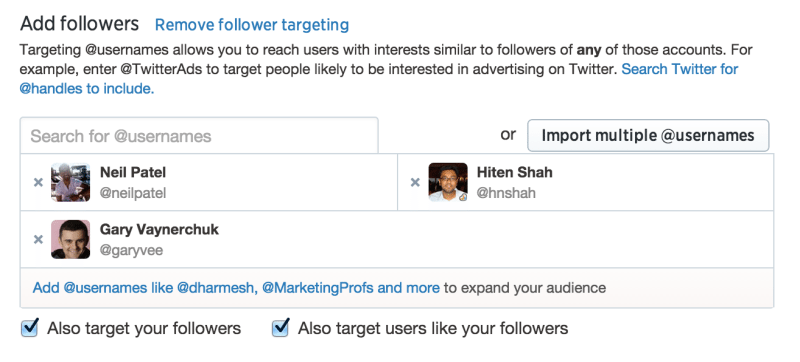
Task: Select the Hiten Shah name text
Action: point(515,172)
